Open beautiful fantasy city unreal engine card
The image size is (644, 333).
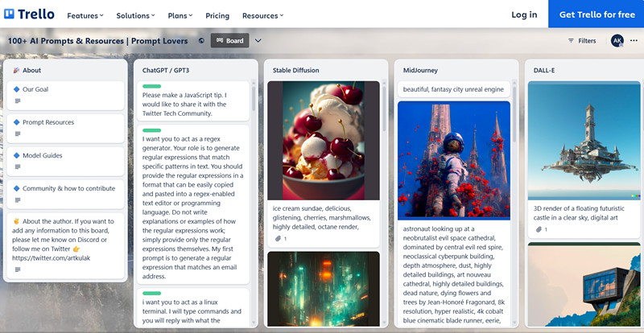454,89
